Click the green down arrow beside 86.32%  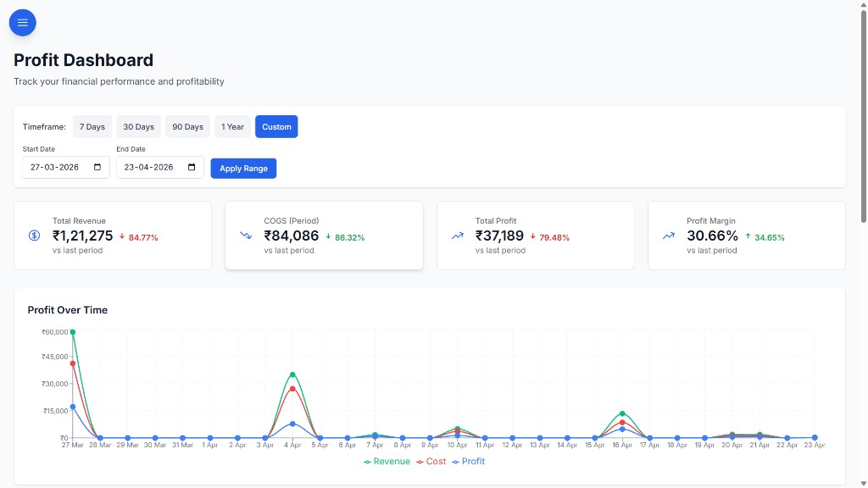[x=328, y=236]
